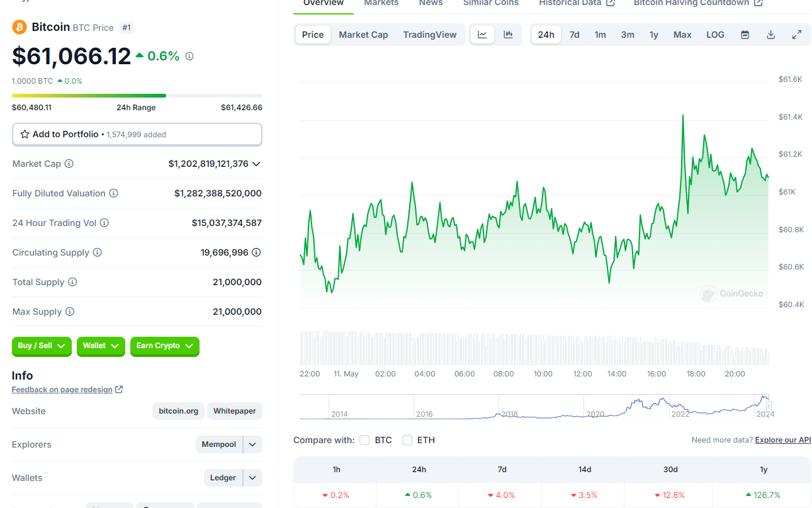Open the Whitepaper link button
Viewport: 812px width, 508px height.
(235, 411)
